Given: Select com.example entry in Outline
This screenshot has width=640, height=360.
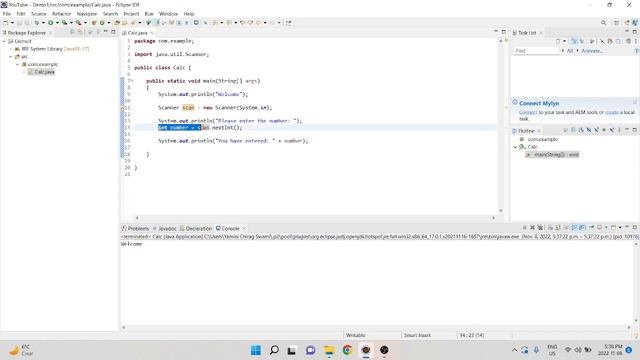Looking at the screenshot, I should [542, 140].
